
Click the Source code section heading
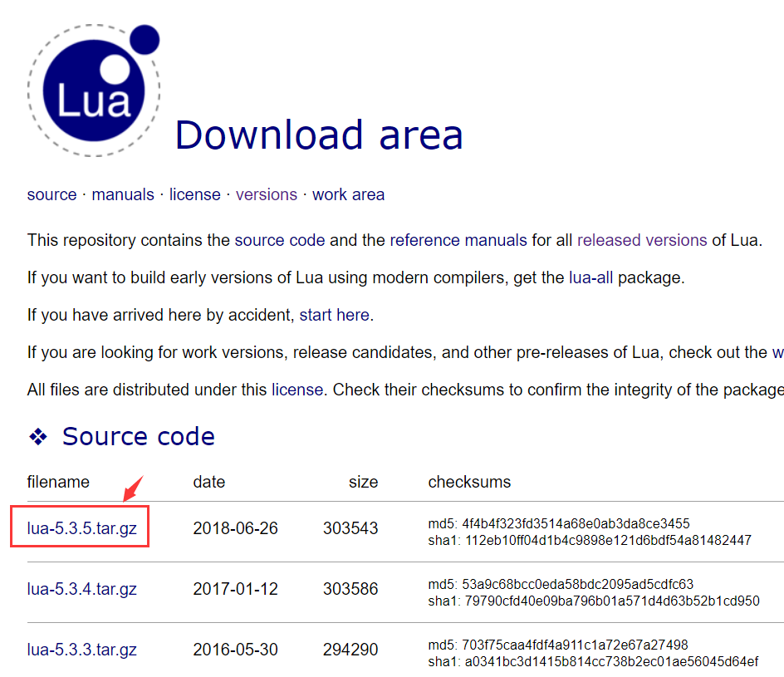pyautogui.click(x=139, y=436)
